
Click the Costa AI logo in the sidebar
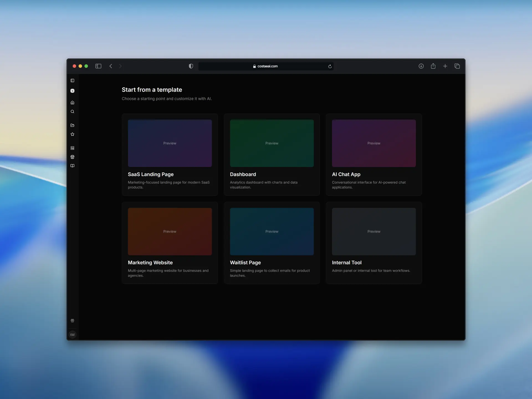pos(73,91)
